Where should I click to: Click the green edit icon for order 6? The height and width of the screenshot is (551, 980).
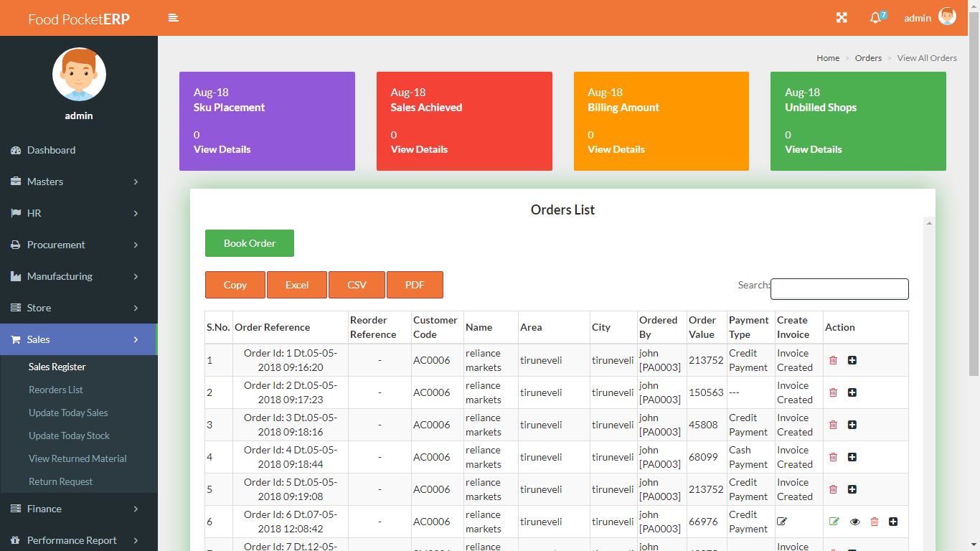(x=834, y=522)
